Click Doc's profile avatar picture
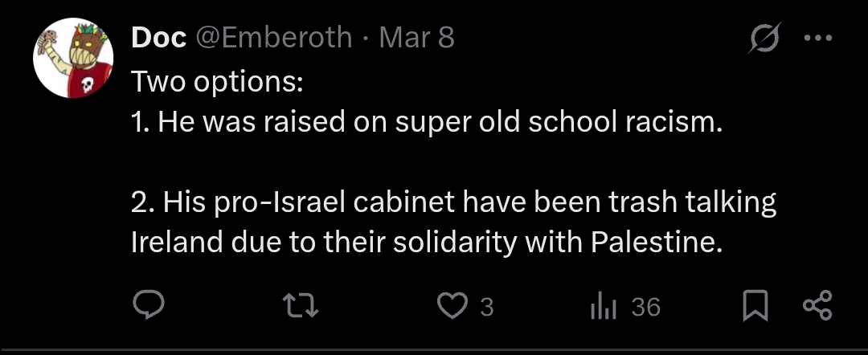868x355 pixels. tap(73, 58)
